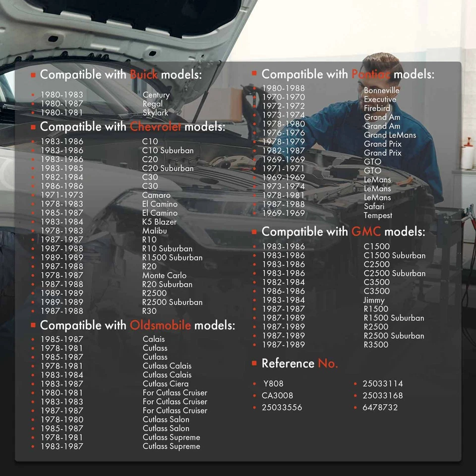476x476 pixels.
Task: Select the 'C20 Suburban' model name
Action: (x=168, y=168)
